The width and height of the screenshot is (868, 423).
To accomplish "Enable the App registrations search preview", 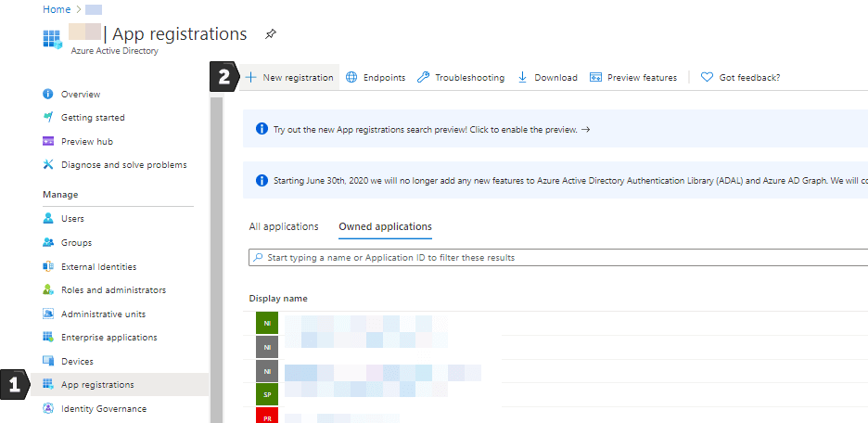I will coord(431,130).
